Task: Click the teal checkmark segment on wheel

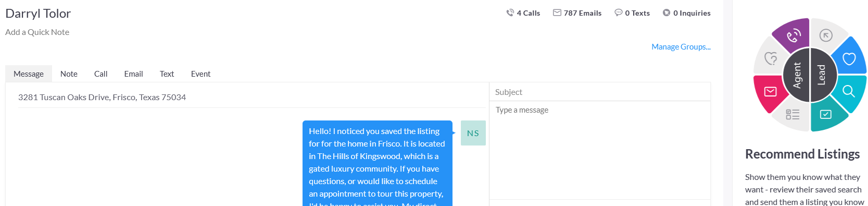Action: click(x=826, y=115)
